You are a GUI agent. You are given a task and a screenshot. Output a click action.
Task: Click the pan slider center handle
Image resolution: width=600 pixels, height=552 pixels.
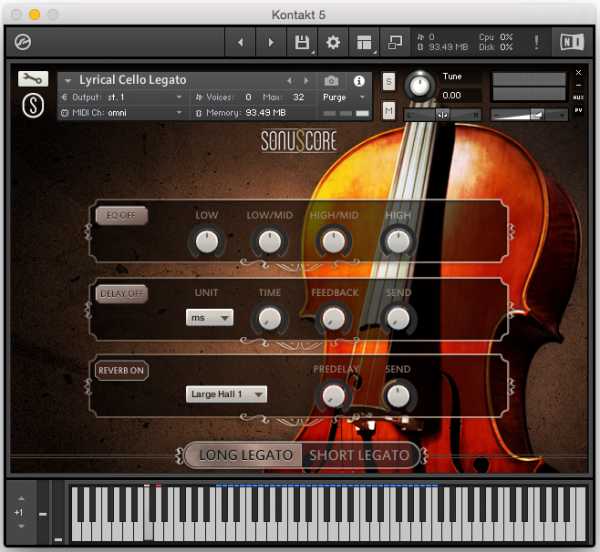(442, 115)
